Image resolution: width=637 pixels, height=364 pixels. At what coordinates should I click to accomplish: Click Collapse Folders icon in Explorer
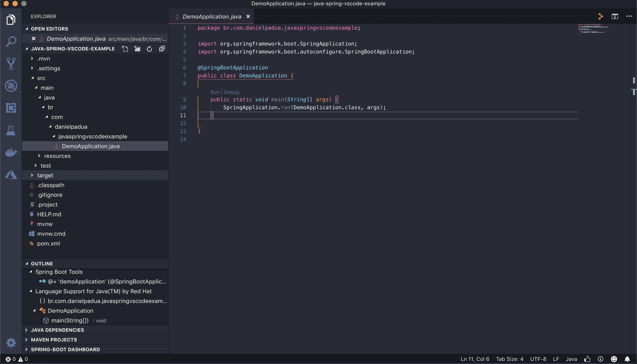(162, 49)
